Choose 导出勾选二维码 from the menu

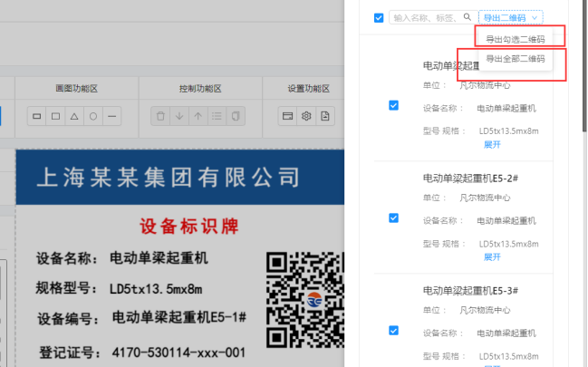click(516, 40)
